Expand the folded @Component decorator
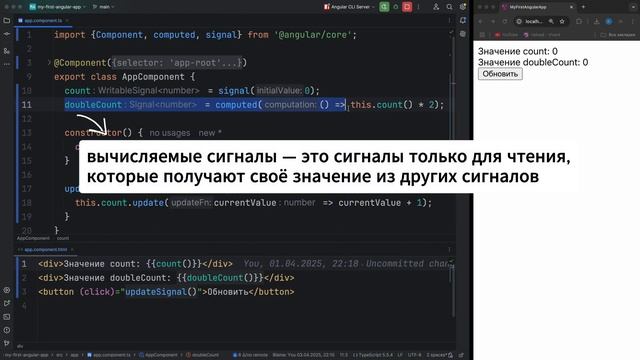Screen dimensions: 640x360 pyautogui.click(x=49, y=62)
